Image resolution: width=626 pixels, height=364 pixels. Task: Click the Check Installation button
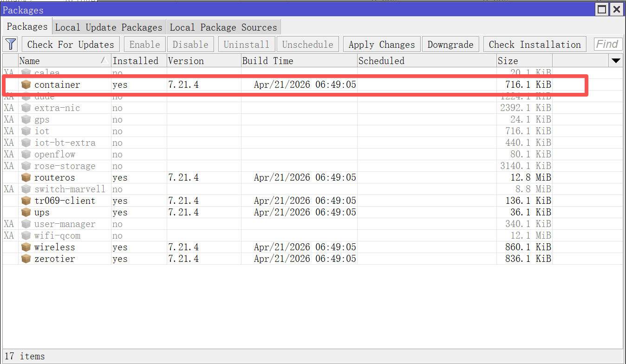coord(535,45)
